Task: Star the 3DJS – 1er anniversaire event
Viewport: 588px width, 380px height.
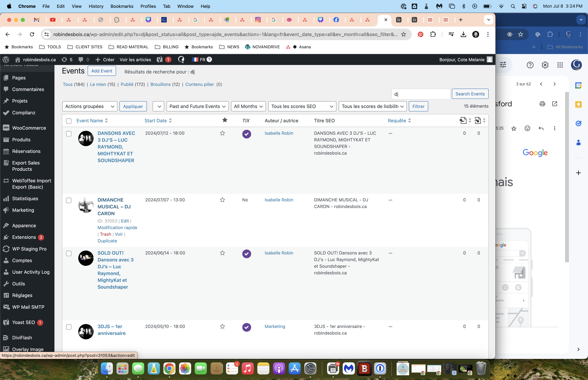Action: [x=222, y=326]
